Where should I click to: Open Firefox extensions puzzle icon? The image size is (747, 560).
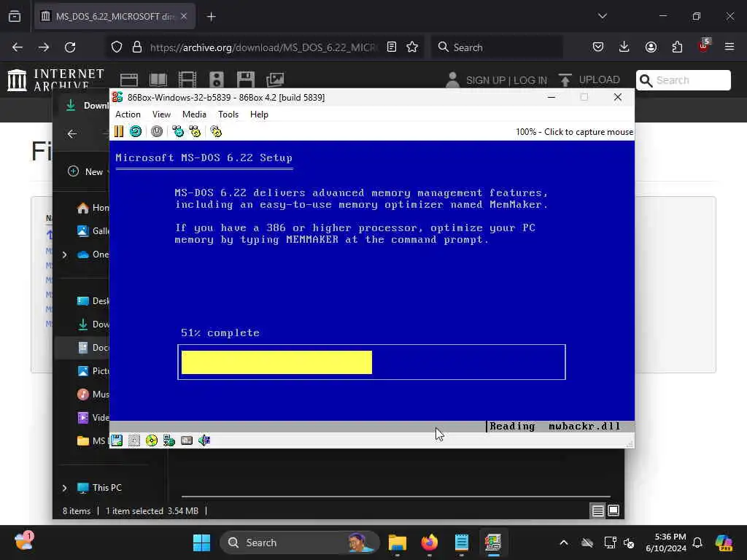click(677, 47)
